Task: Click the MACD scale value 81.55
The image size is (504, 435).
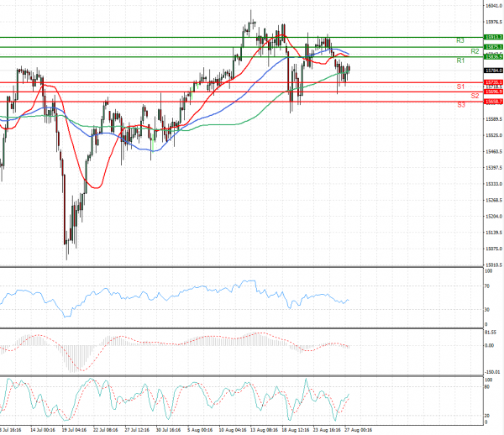Action: tap(491, 333)
